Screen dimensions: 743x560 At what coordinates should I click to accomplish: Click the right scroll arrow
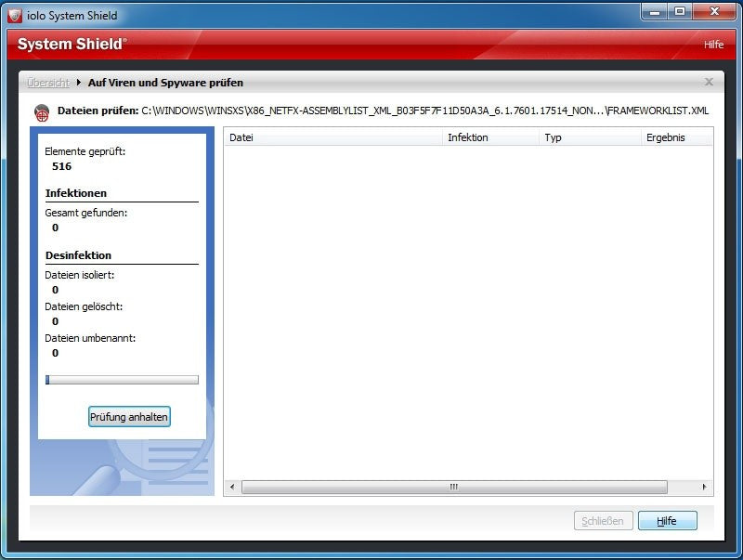click(x=704, y=487)
